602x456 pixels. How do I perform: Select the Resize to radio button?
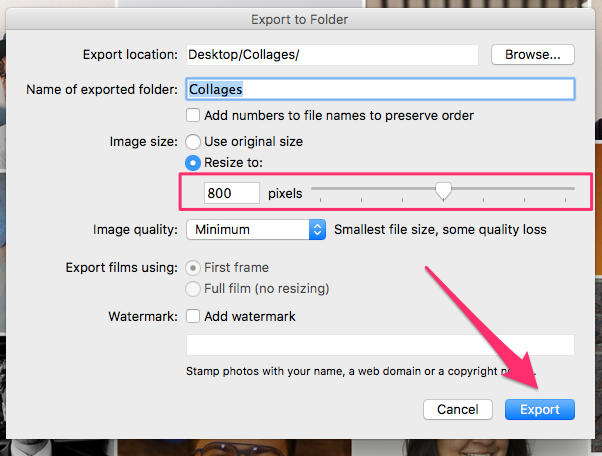pos(195,162)
